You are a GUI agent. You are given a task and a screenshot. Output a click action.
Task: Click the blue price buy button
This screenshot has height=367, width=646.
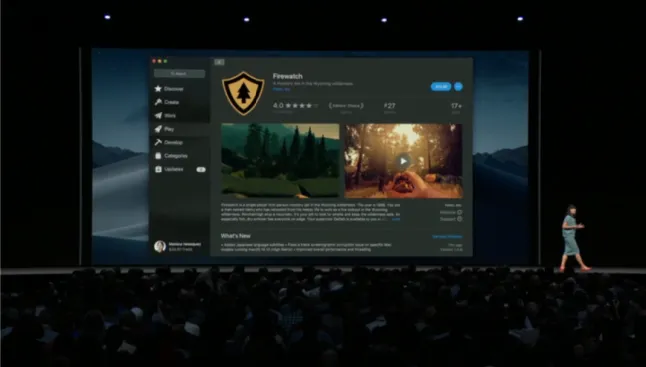coord(441,86)
